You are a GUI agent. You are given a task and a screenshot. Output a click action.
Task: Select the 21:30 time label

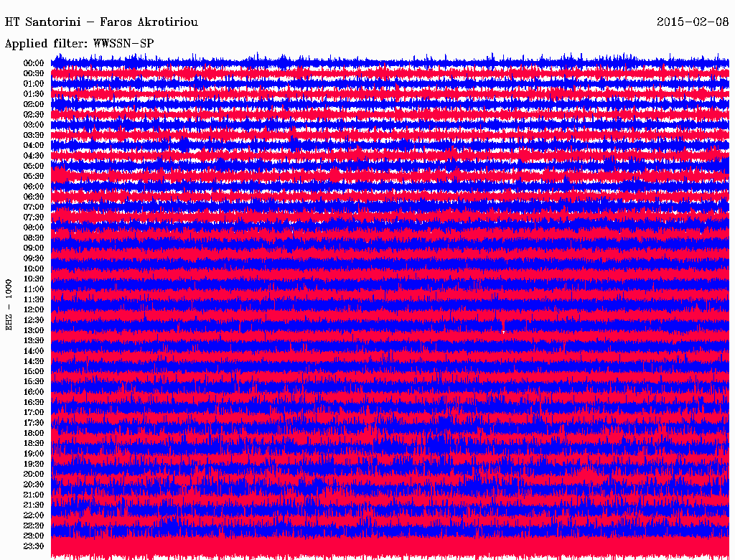(34, 505)
